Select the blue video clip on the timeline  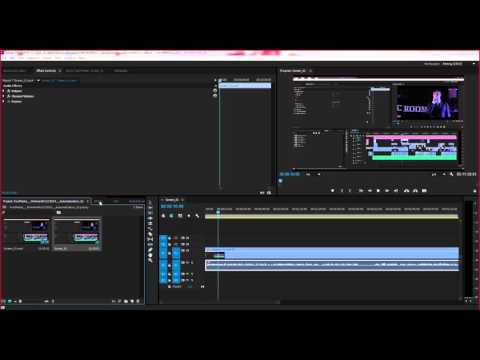[x=332, y=253]
